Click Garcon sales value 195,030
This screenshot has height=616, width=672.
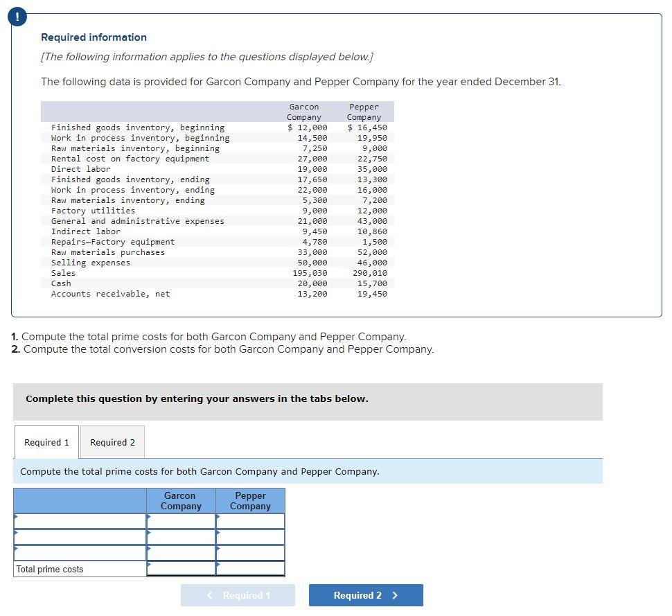click(x=310, y=273)
